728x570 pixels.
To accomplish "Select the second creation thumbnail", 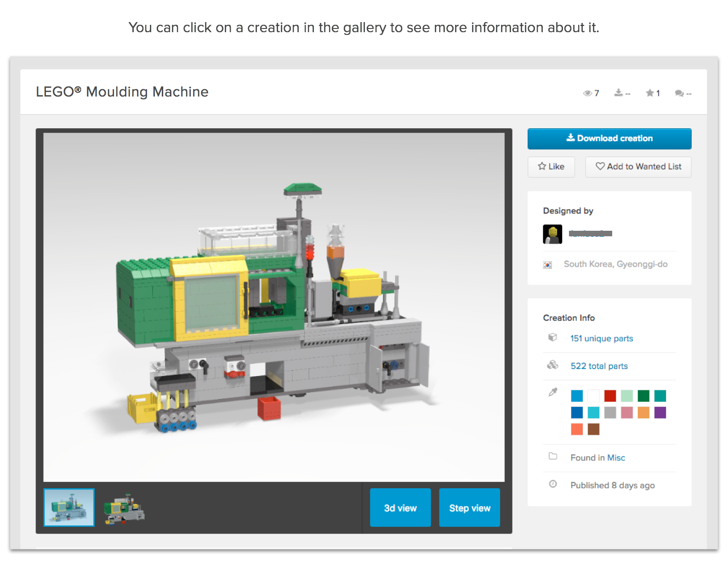I will 124,509.
